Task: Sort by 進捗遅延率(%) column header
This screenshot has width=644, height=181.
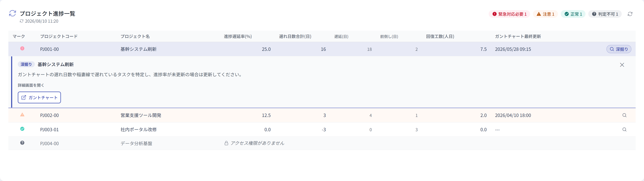Action: (x=238, y=37)
